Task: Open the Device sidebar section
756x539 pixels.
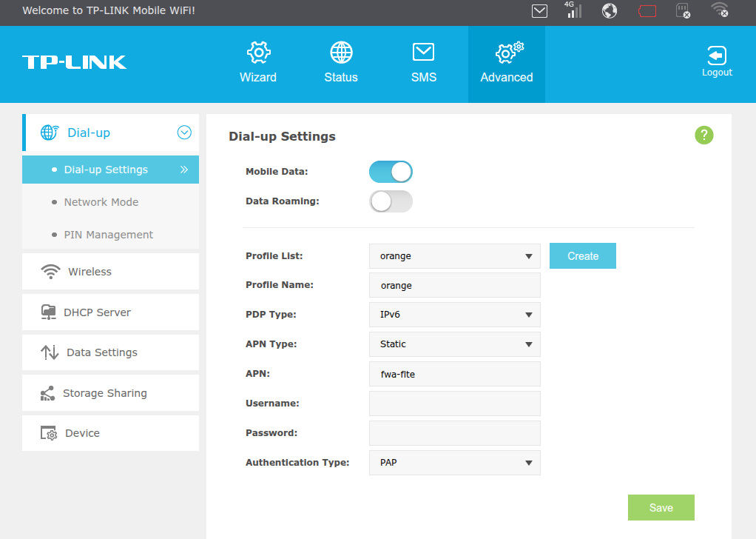Action: click(110, 433)
